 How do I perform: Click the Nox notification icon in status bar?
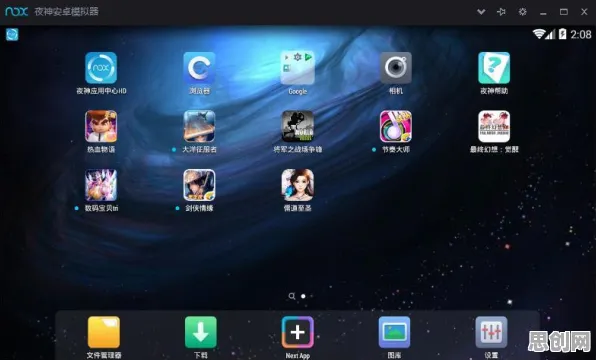coord(12,35)
